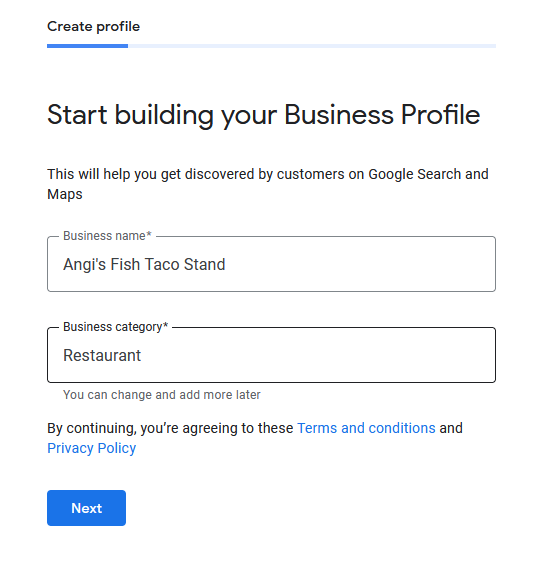The width and height of the screenshot is (550, 568).
Task: Open the Privacy Policy link
Action: pos(91,448)
